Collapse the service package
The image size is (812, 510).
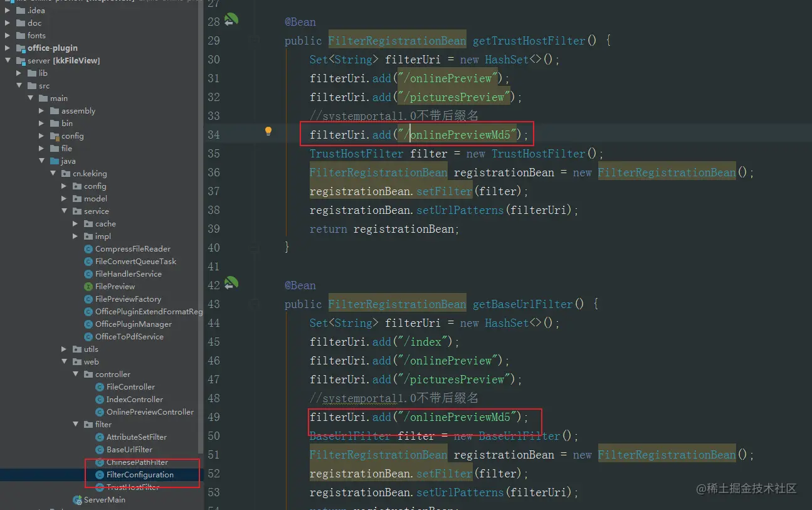pyautogui.click(x=64, y=211)
